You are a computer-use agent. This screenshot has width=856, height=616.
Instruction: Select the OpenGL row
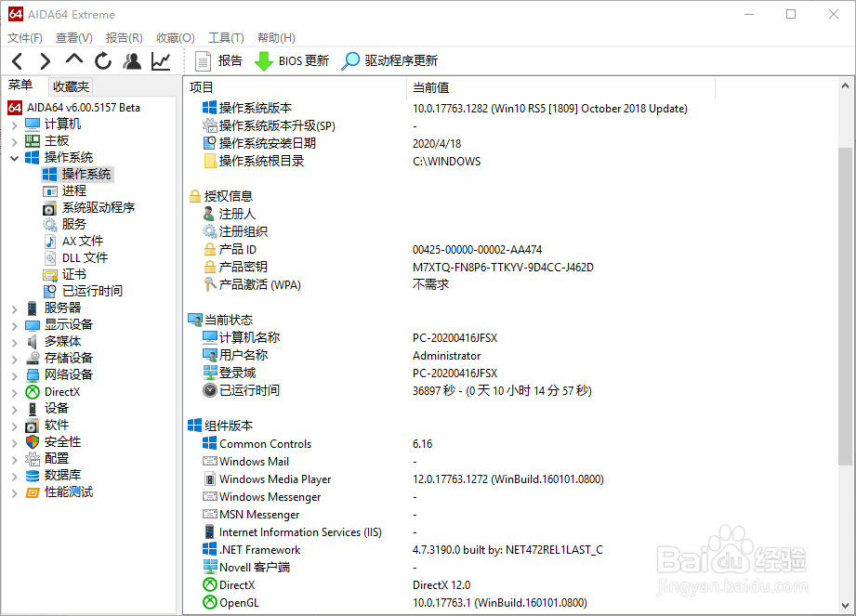[509, 603]
